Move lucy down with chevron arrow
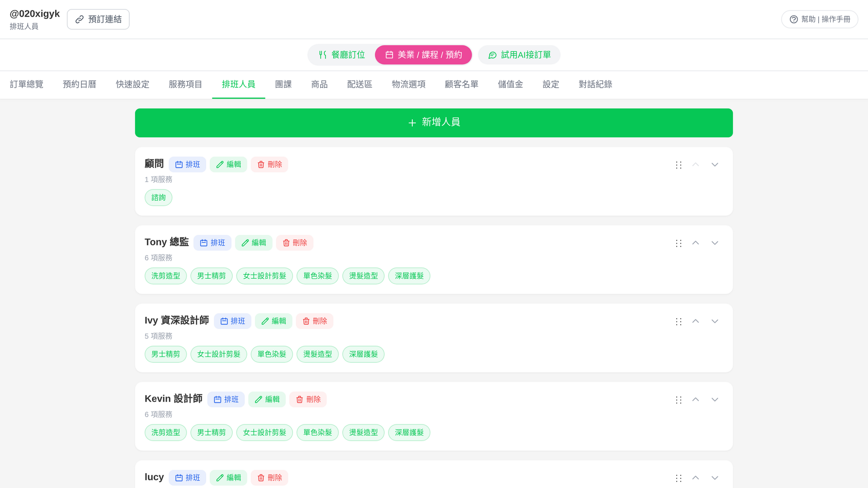The image size is (868, 488). click(x=714, y=478)
